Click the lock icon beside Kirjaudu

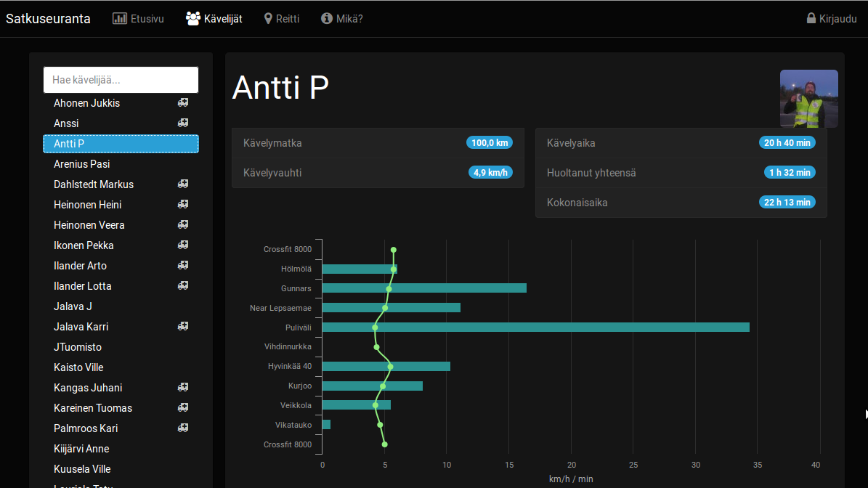(811, 18)
